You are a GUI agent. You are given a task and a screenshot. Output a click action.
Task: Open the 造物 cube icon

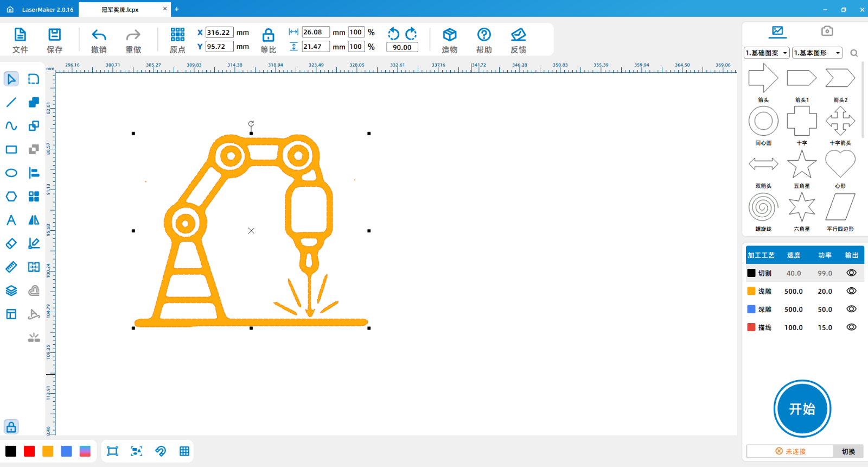click(x=449, y=35)
